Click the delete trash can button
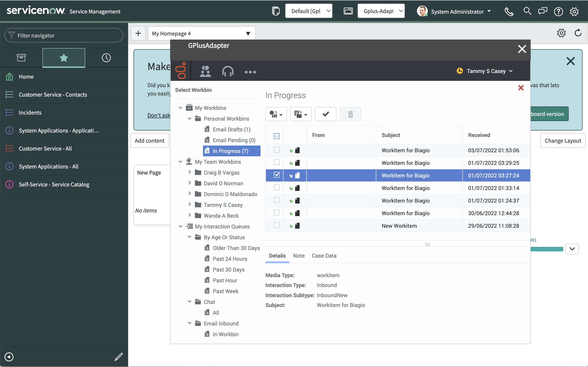This screenshot has height=367, width=588. 350,114
